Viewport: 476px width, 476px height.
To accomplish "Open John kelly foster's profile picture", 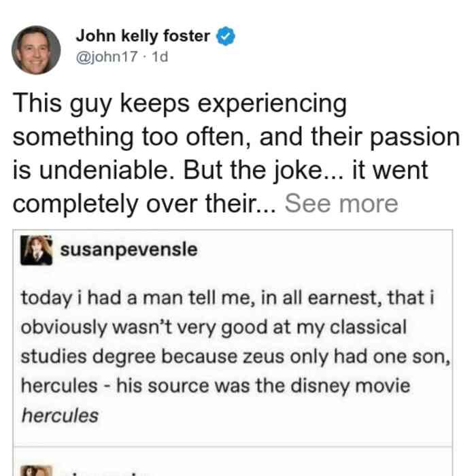I will 36,50.
